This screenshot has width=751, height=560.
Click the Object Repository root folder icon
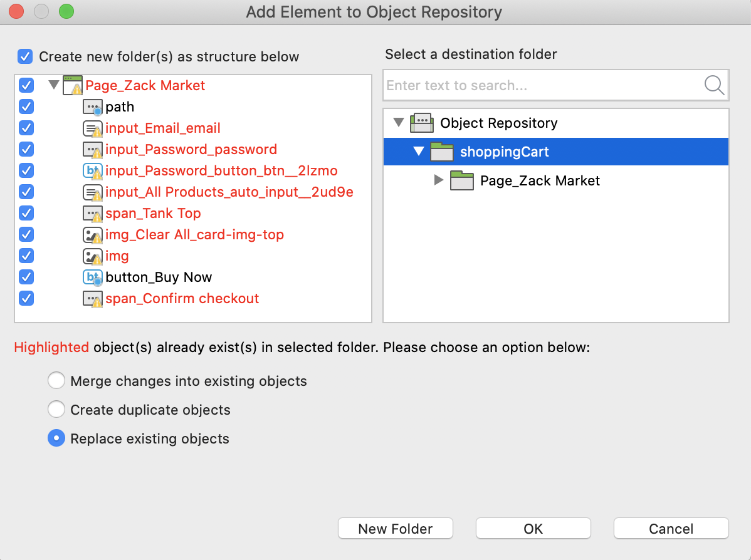click(x=422, y=123)
